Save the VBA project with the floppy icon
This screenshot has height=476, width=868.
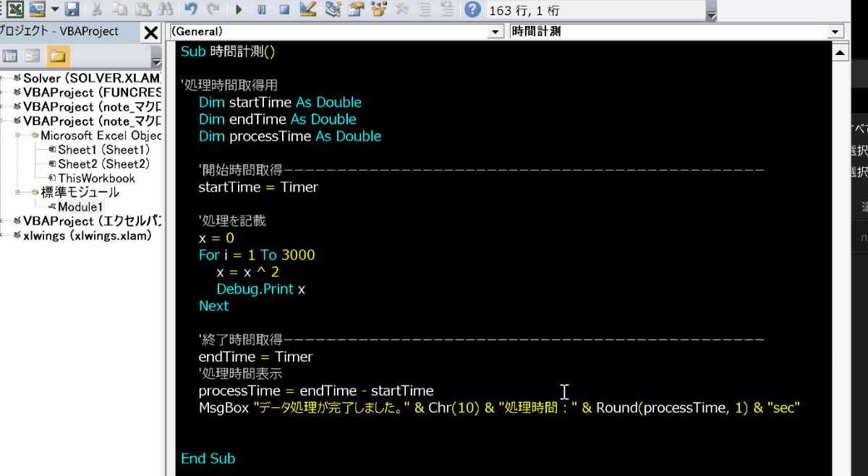pos(72,9)
